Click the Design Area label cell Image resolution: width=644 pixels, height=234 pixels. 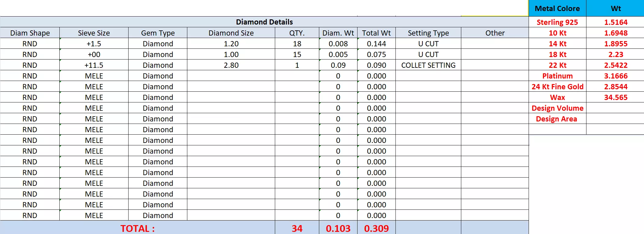(557, 119)
